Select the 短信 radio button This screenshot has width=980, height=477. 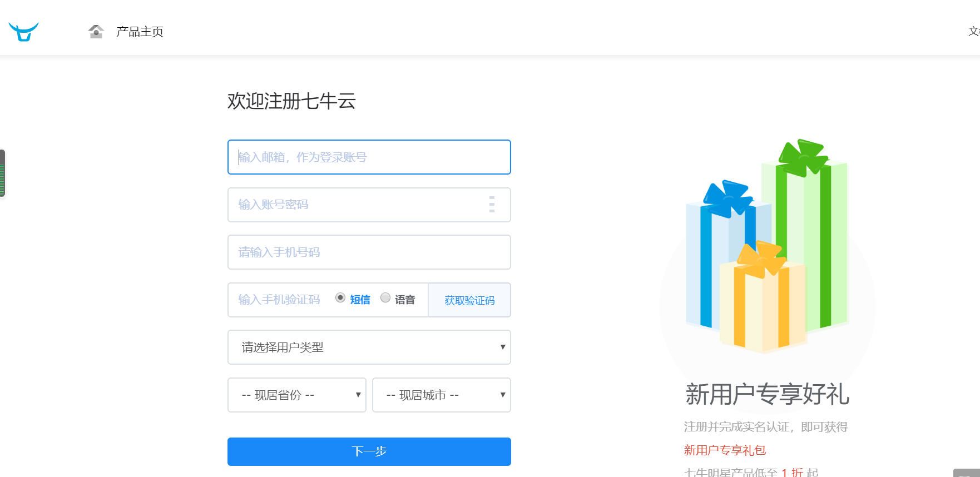[x=340, y=298]
